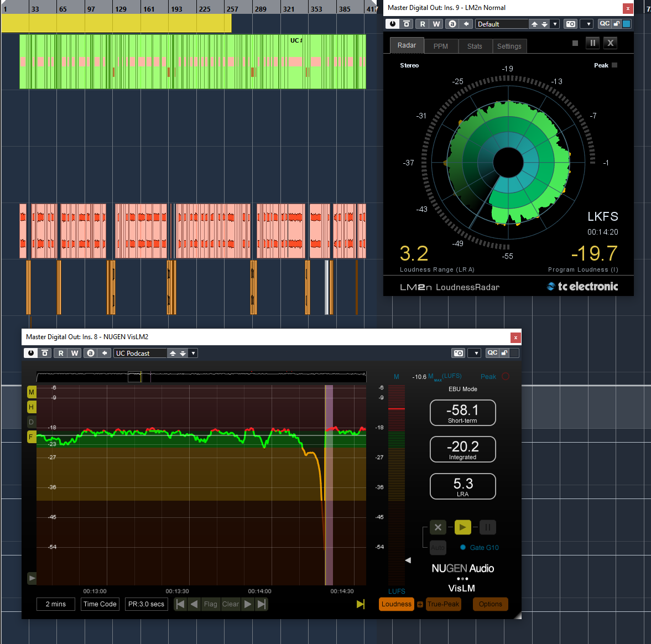Screen dimensions: 651x644
Task: Open the Time Code display selector
Action: point(100,604)
